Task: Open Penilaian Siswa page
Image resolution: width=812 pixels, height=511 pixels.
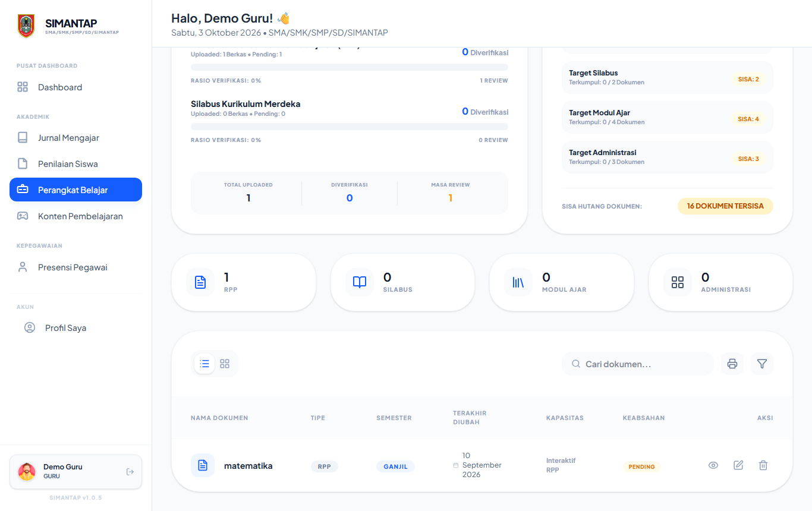Action: point(75,164)
